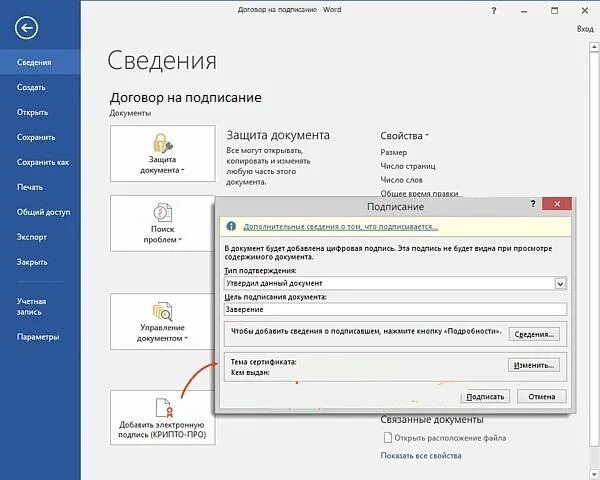Image resolution: width=600 pixels, height=480 pixels.
Task: Go back with the circular arrow button
Action: pos(26,28)
